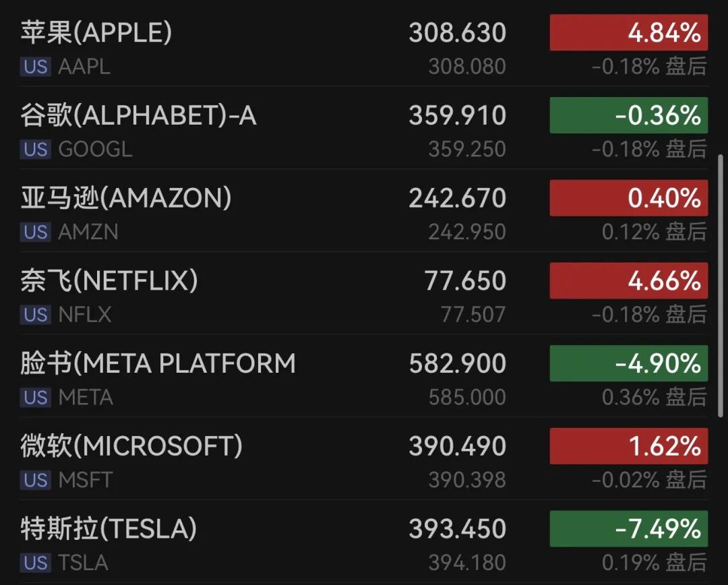Tap Apple's red 4.84% change badge
The image size is (728, 585).
(x=629, y=32)
